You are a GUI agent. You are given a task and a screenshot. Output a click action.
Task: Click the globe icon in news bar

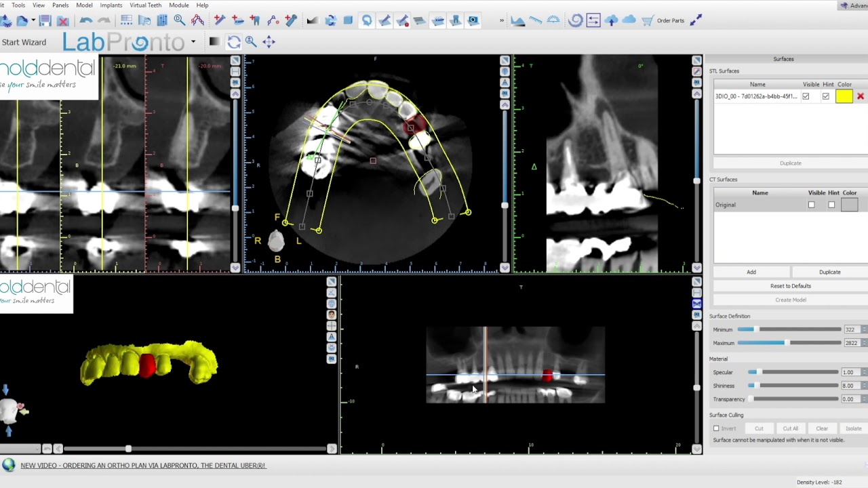point(8,465)
